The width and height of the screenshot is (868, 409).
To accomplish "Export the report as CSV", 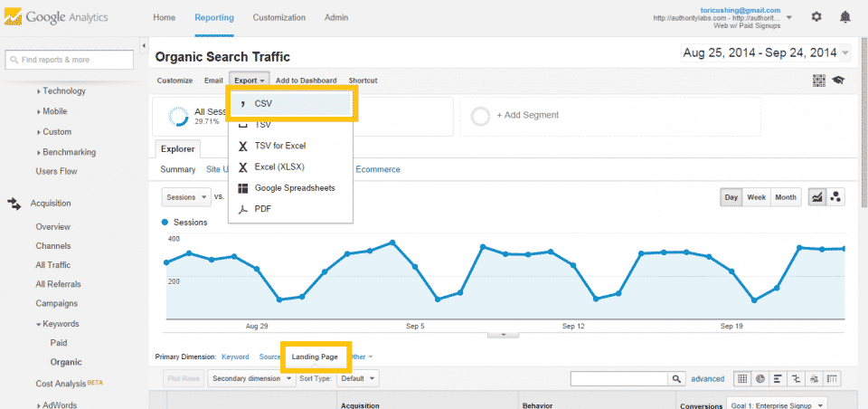I will click(290, 104).
